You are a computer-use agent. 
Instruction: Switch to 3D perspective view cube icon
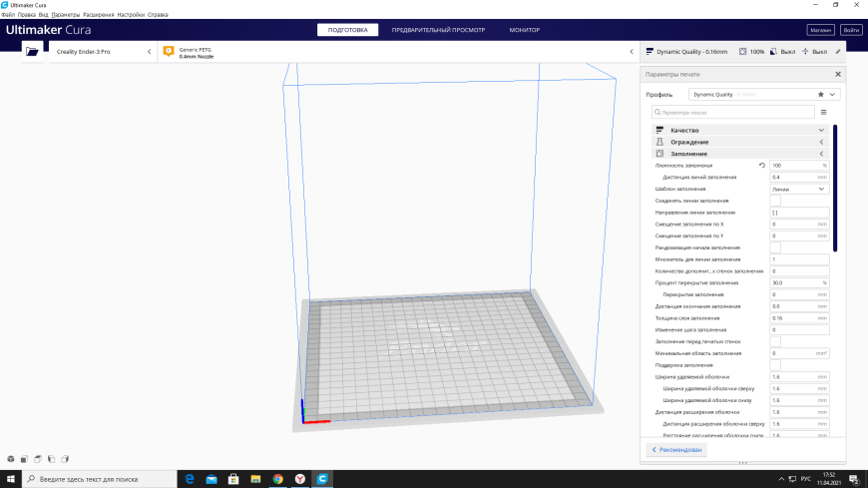tap(11, 459)
